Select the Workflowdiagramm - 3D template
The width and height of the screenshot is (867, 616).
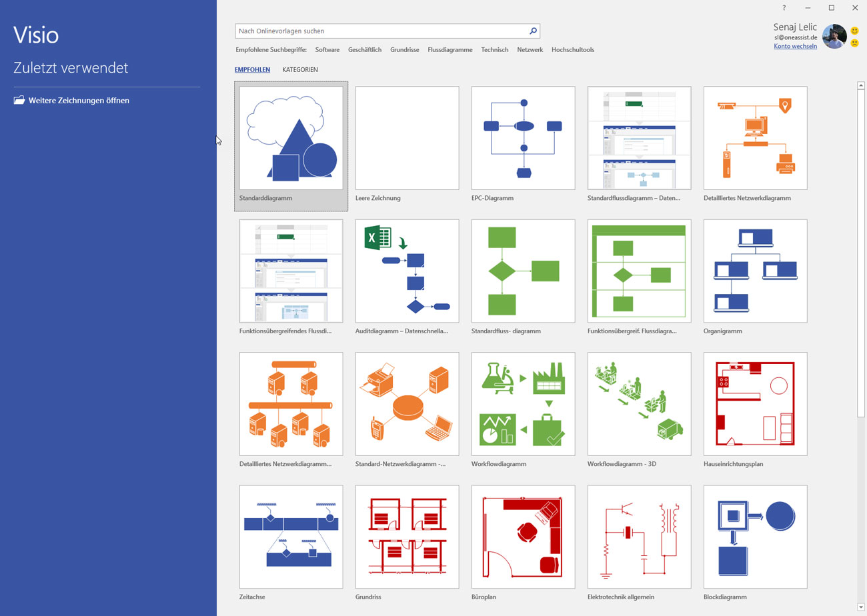[x=640, y=404]
